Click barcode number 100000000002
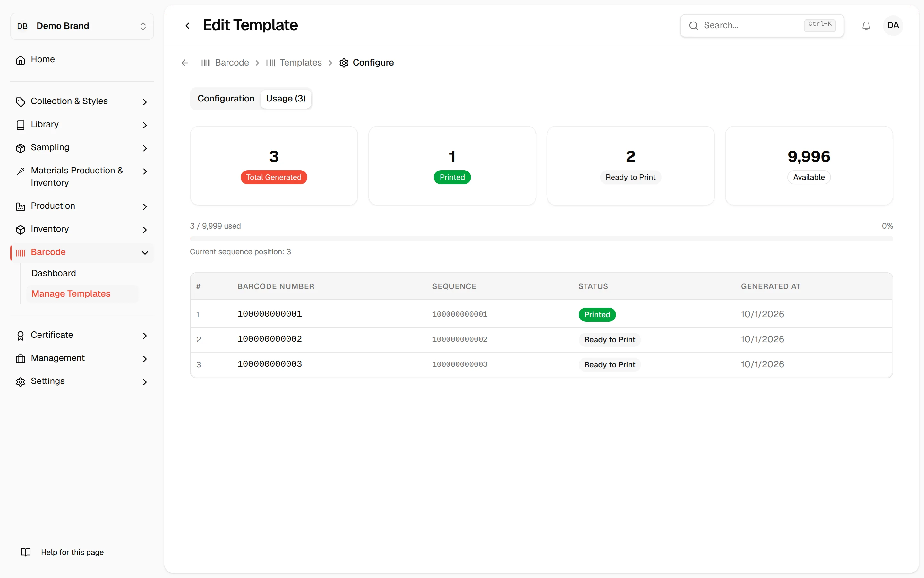Screen dimensions: 924x578 269,339
